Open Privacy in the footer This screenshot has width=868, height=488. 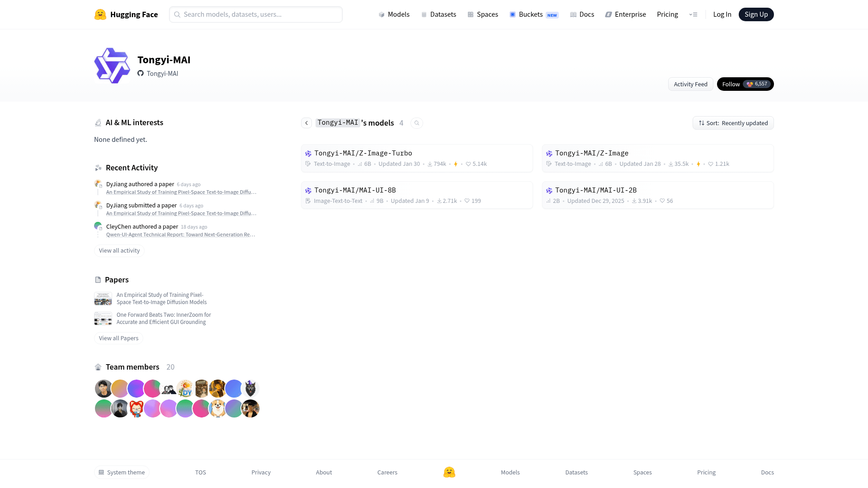[261, 472]
